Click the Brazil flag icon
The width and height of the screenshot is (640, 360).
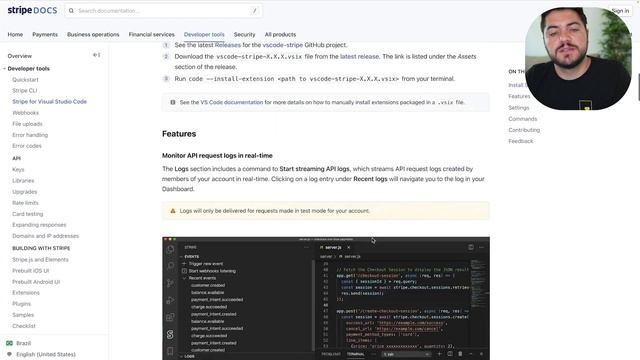pyautogui.click(x=9, y=343)
